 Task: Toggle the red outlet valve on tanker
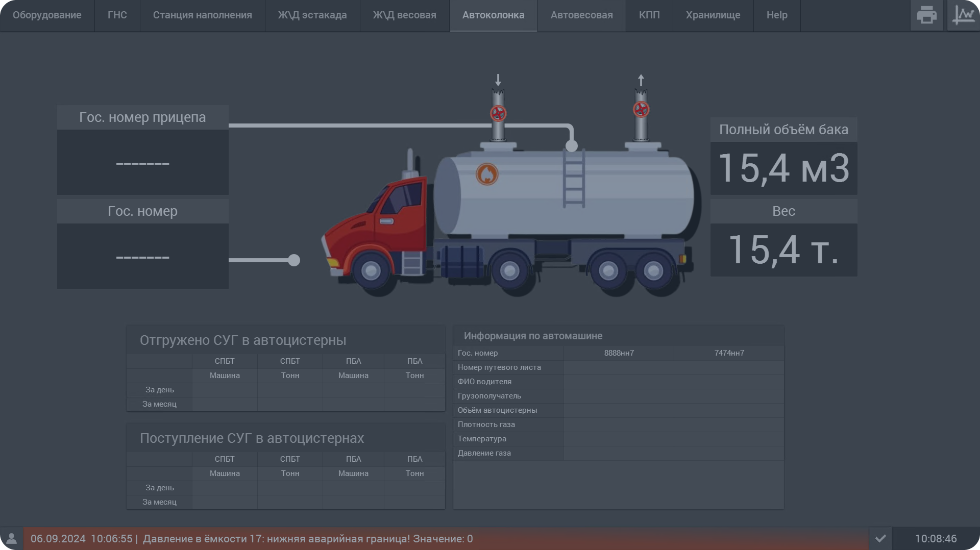point(641,109)
